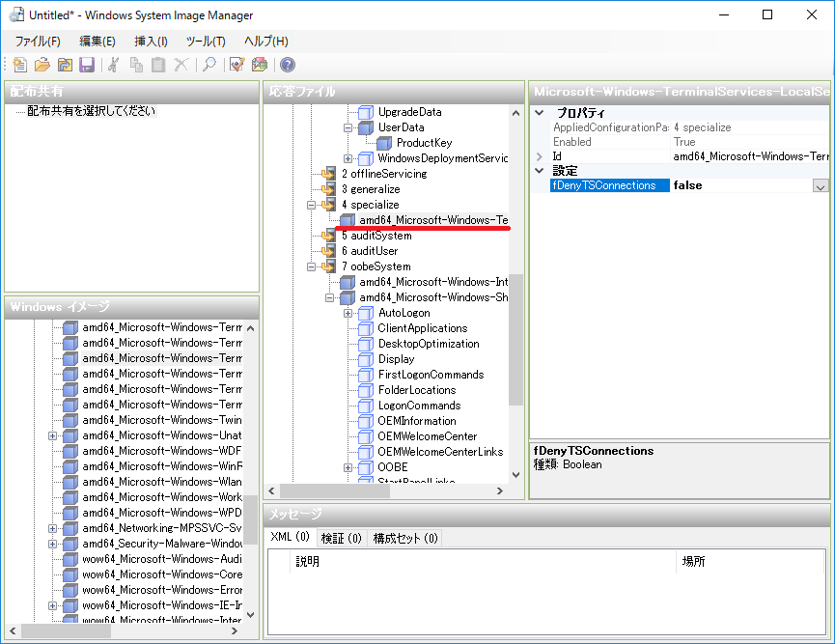Collapse the amd64_Microsoft-Windows-Sh component
This screenshot has width=835, height=644.
(329, 297)
